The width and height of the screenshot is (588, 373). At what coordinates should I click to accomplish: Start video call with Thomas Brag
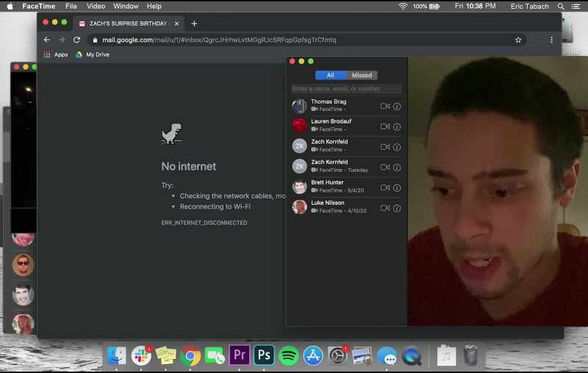coord(384,106)
